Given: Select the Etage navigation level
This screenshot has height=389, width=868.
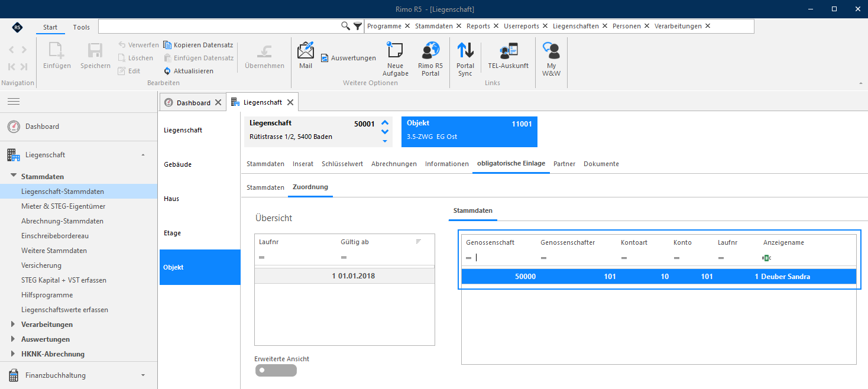Looking at the screenshot, I should pyautogui.click(x=200, y=233).
